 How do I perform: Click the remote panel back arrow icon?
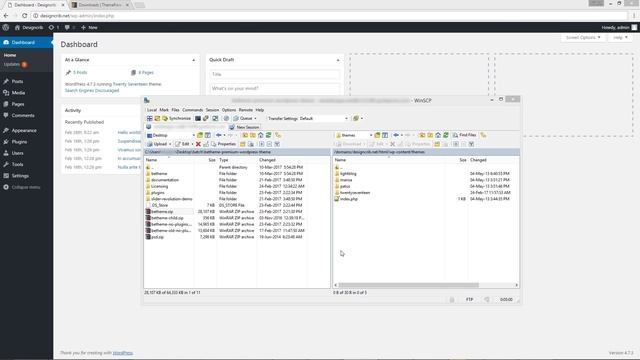coord(396,135)
